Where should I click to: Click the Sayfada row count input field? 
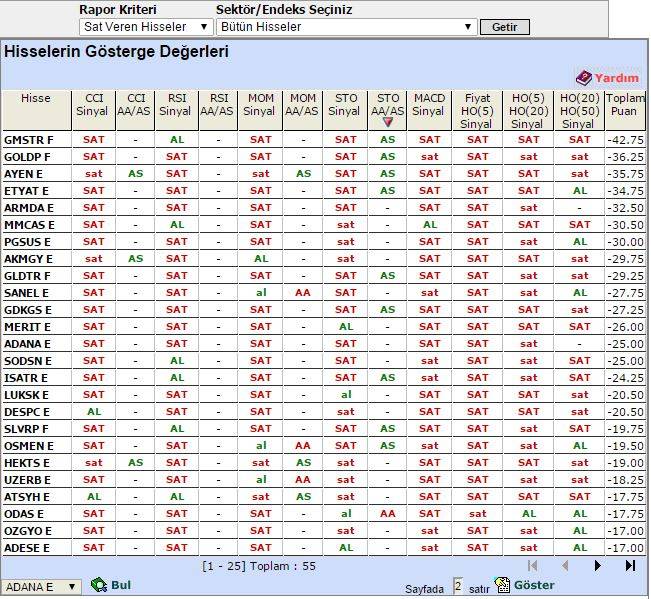pos(458,586)
